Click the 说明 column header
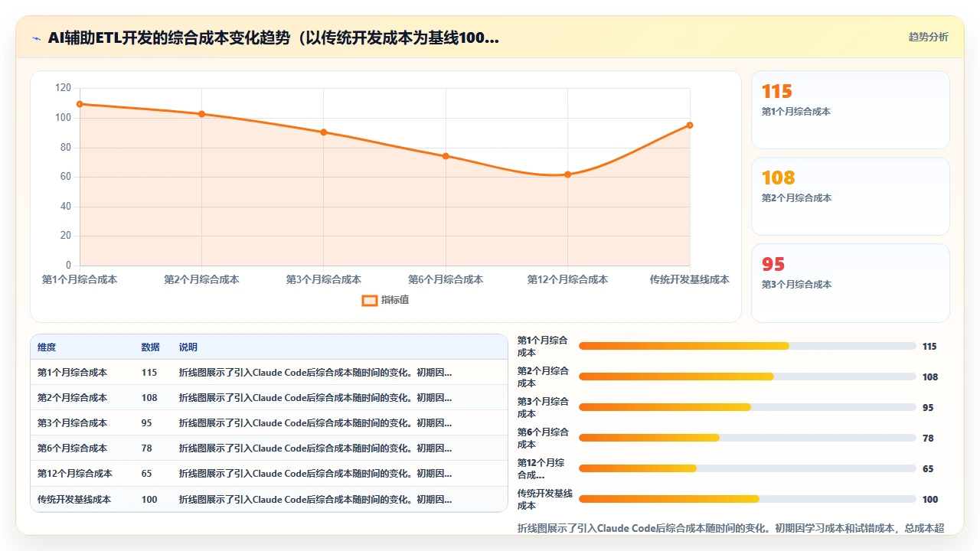The width and height of the screenshot is (980, 551). [x=188, y=347]
